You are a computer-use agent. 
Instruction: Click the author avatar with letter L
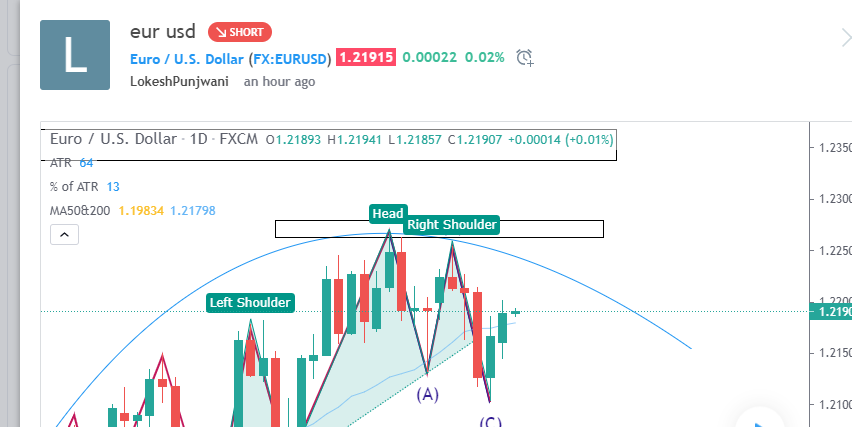point(75,55)
